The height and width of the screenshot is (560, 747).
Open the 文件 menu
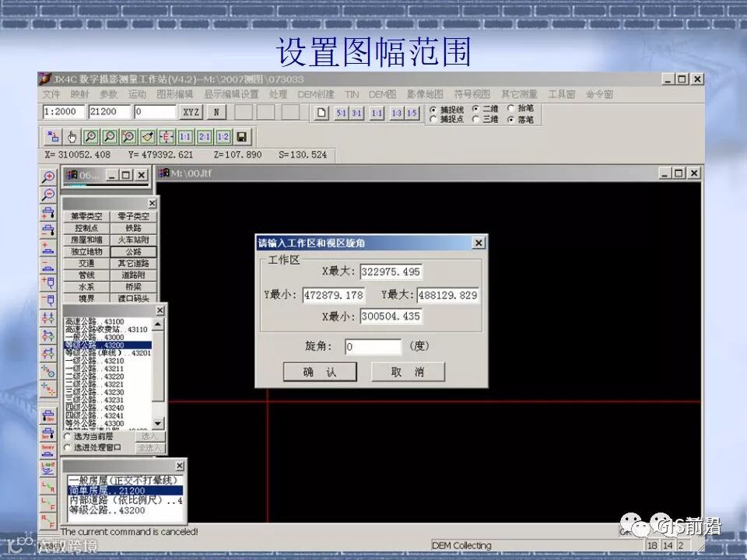tap(51, 94)
